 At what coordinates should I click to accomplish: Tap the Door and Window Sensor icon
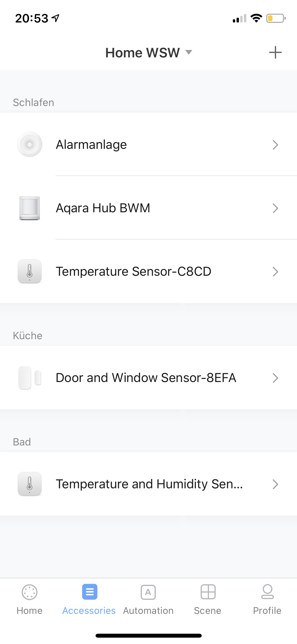click(30, 378)
